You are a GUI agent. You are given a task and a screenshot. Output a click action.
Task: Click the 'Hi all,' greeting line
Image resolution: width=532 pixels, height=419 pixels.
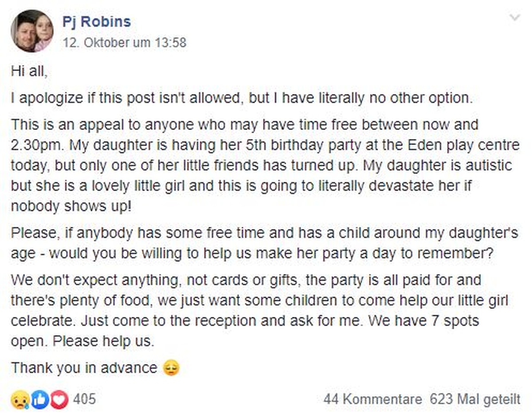pos(29,72)
